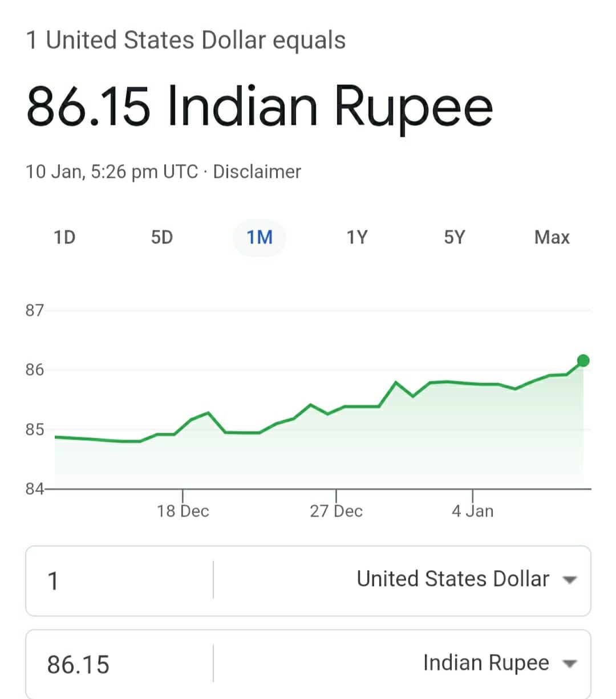Select the 1D time range tab
616x699 pixels.
tap(64, 237)
